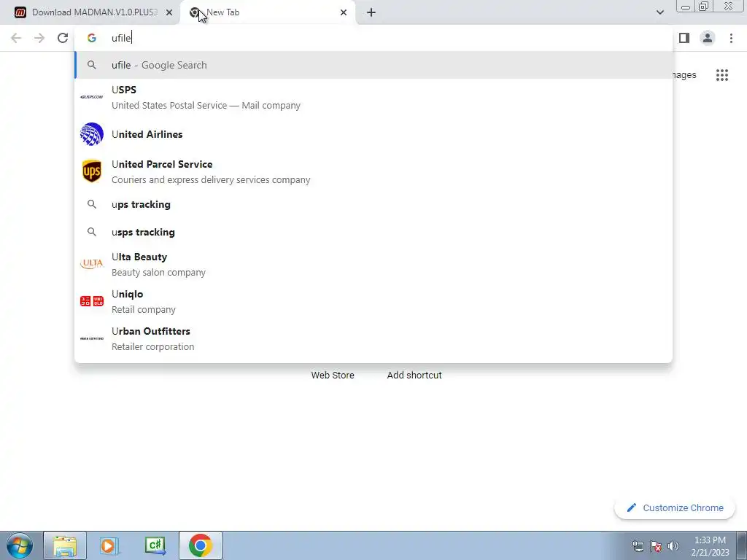Select ufile - Google Search suggestion
747x560 pixels.
373,65
